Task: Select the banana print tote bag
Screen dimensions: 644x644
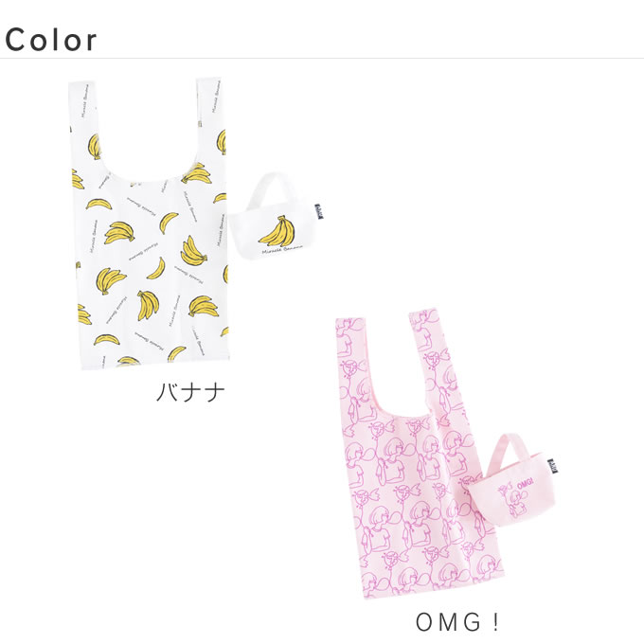Action: [149, 224]
